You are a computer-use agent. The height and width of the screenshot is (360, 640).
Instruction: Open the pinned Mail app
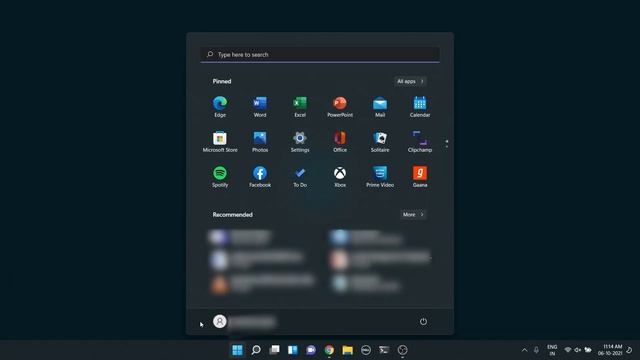pyautogui.click(x=380, y=107)
